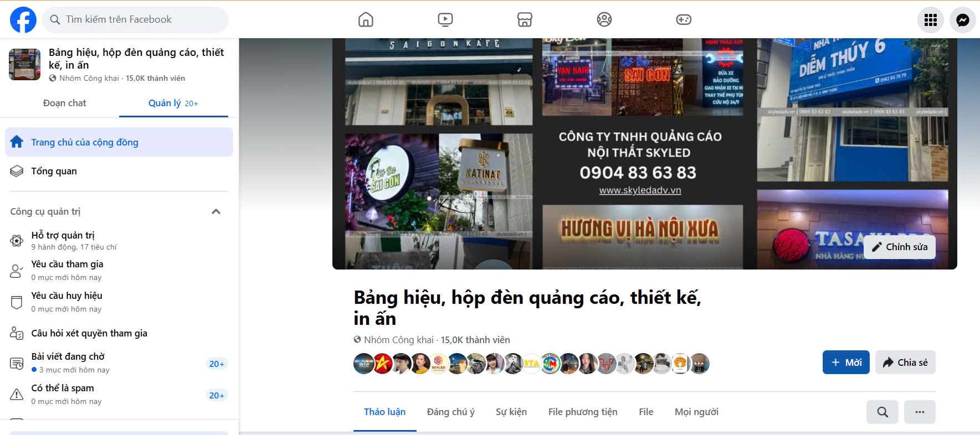Open the Gaming controller icon
Viewport: 980px width, 435px height.
pyautogui.click(x=684, y=20)
